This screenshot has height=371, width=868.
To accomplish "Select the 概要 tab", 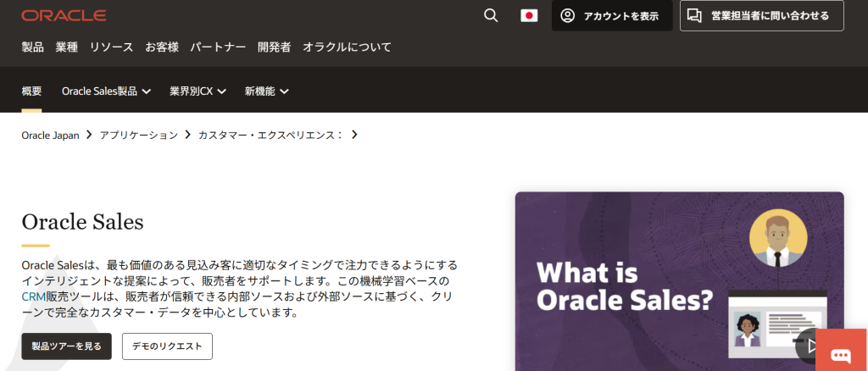I will point(31,91).
